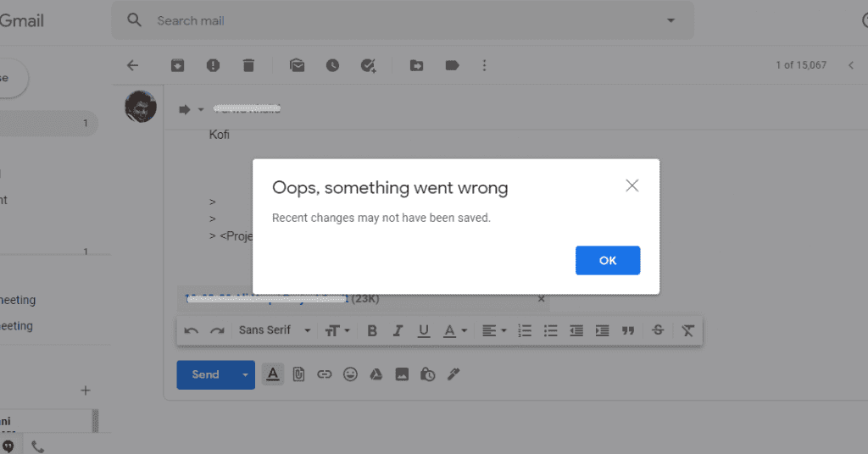This screenshot has width=868, height=454.
Task: Click the attach files paperclip icon
Action: [x=298, y=374]
